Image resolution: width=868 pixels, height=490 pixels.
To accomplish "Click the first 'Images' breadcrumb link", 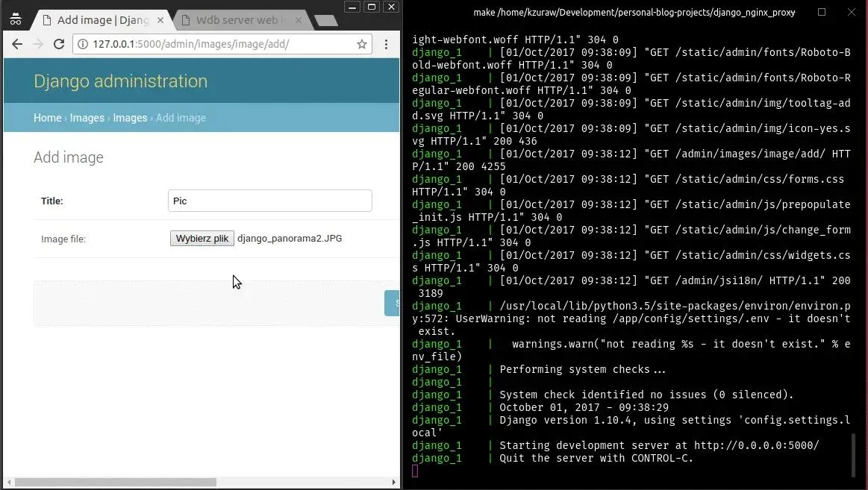I will [87, 118].
